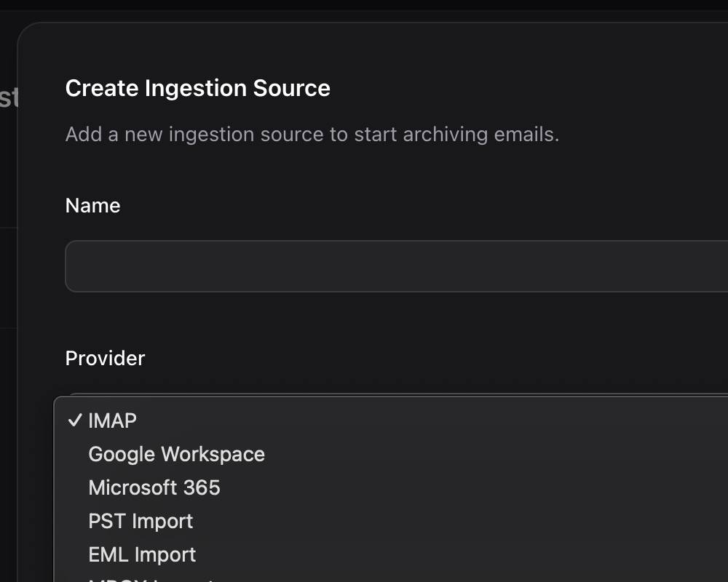Select Microsoft 365 as provider
The height and width of the screenshot is (582, 728).
click(x=154, y=487)
